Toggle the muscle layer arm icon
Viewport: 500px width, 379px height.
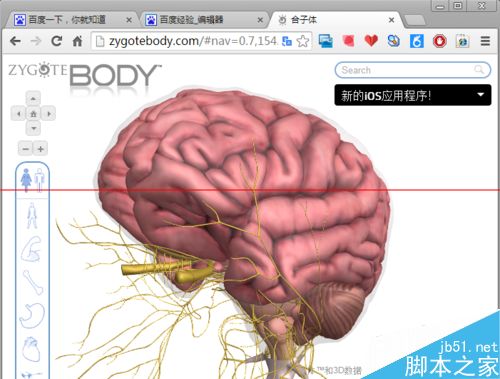[x=32, y=249]
